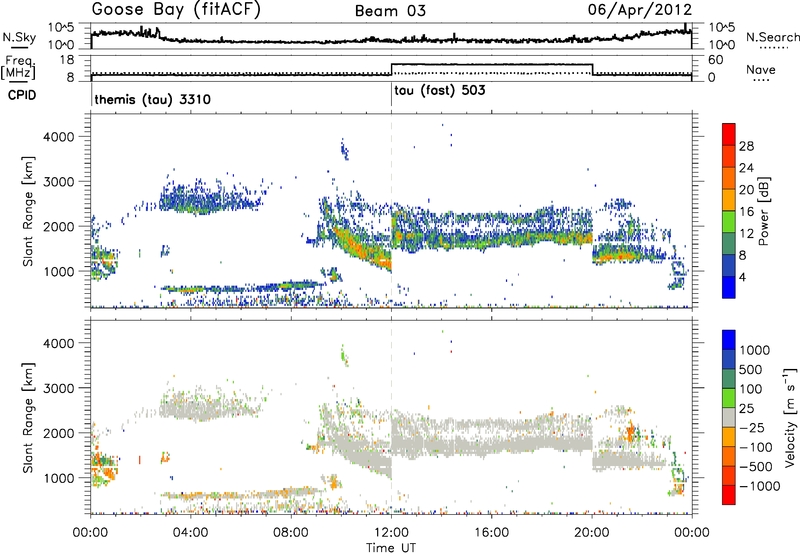Image resolution: width=800 pixels, height=554 pixels.
Task: Select the 4000 km tick in power panel
Action: pyautogui.click(x=58, y=137)
